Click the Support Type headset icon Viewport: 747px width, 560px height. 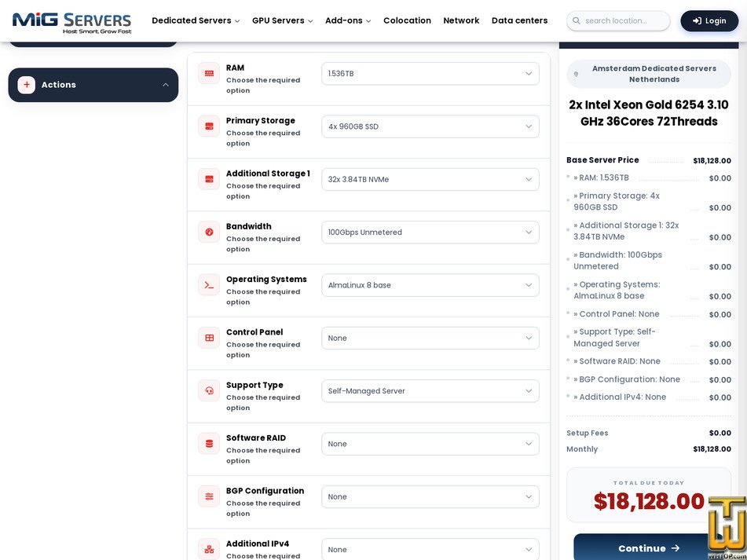[209, 390]
